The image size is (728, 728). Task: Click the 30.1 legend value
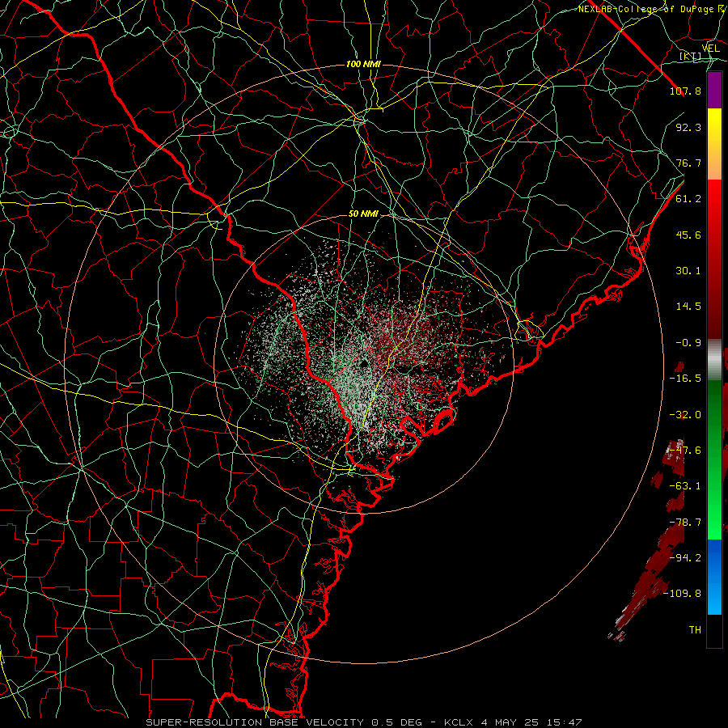tap(688, 271)
